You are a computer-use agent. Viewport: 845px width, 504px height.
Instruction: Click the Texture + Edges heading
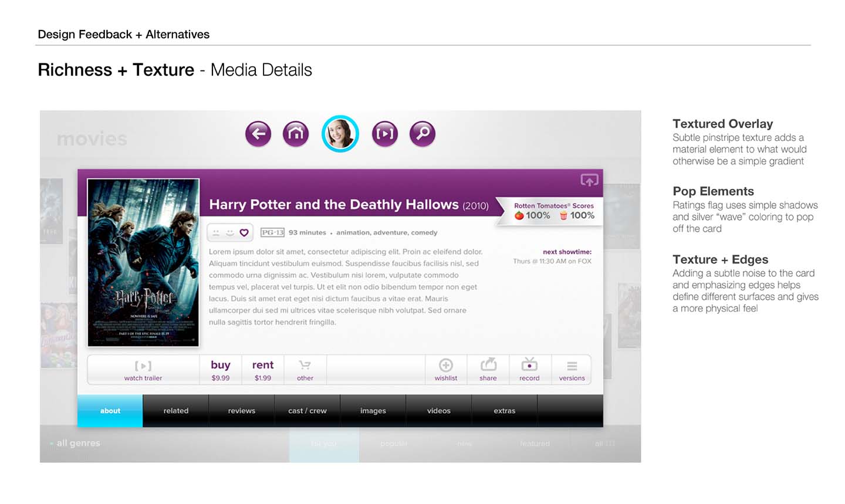coord(720,259)
